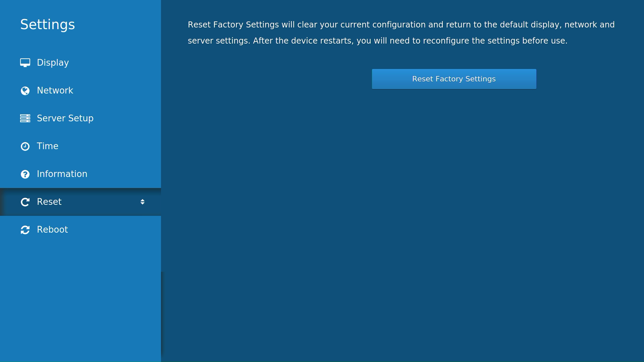
Task: Click the Information question mark icon
Action: [x=25, y=174]
